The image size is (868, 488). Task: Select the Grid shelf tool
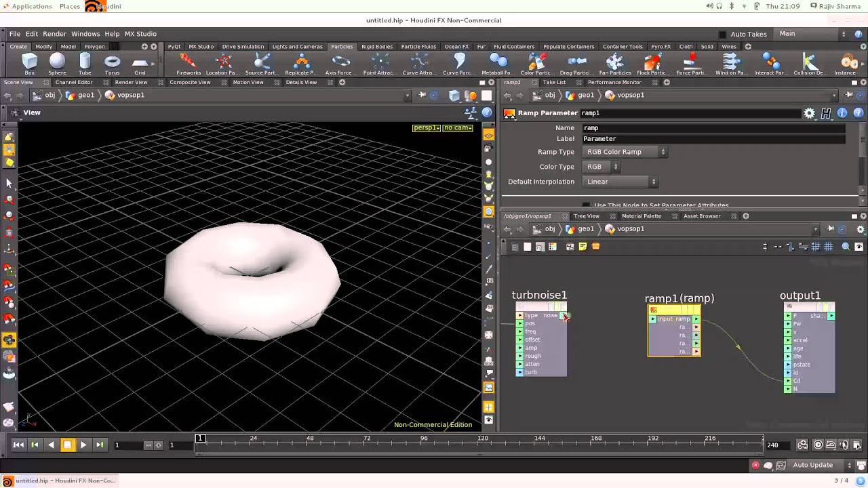[x=140, y=64]
